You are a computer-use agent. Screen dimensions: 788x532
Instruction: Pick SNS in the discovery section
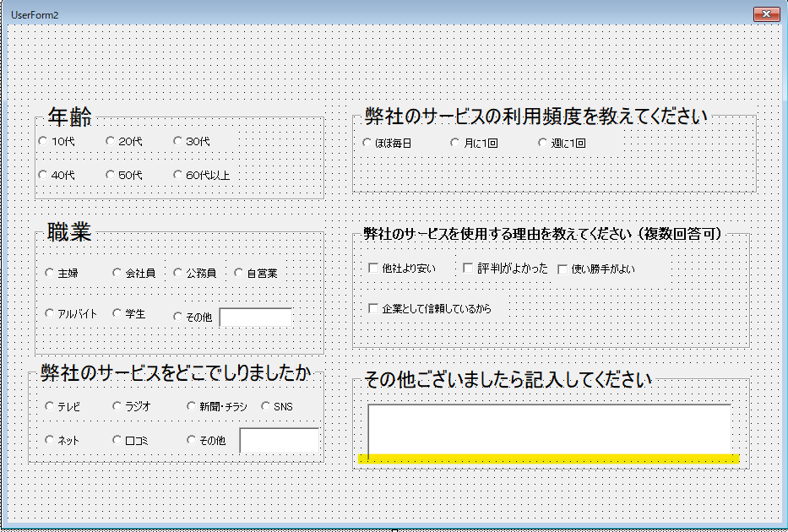[x=266, y=405]
